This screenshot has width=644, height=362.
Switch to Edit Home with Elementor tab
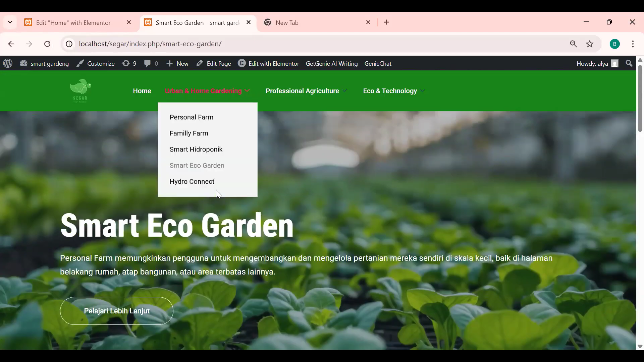click(x=73, y=22)
